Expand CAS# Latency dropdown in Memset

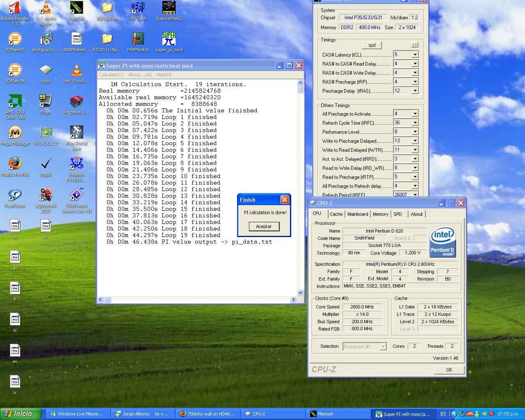[415, 55]
